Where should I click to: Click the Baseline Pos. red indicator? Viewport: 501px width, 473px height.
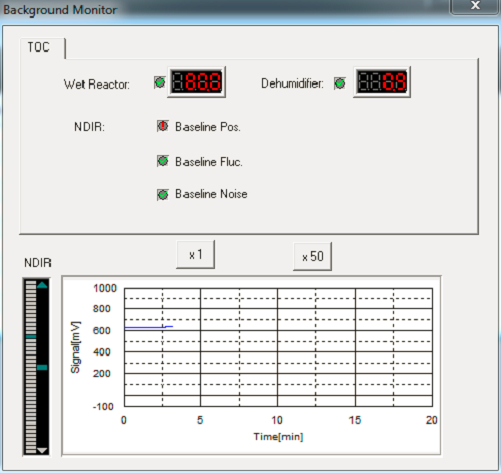pos(163,126)
